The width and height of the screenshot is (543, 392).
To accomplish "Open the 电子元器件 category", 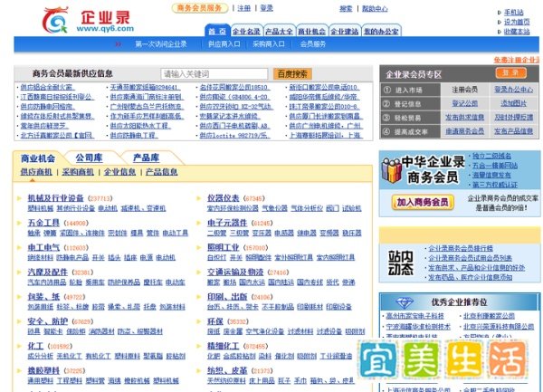I will click(x=227, y=223).
